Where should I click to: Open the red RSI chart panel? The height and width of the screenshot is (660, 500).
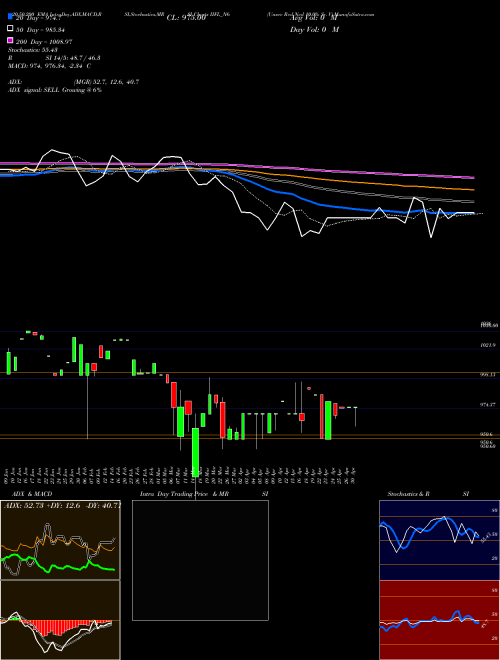pos(439,620)
